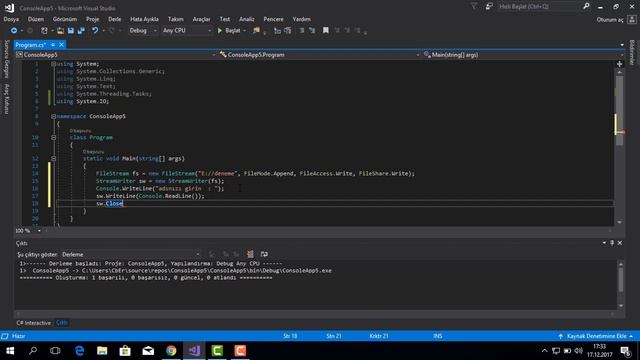The height and width of the screenshot is (360, 640).
Task: Click the Oturum aç sign-in link
Action: point(610,20)
